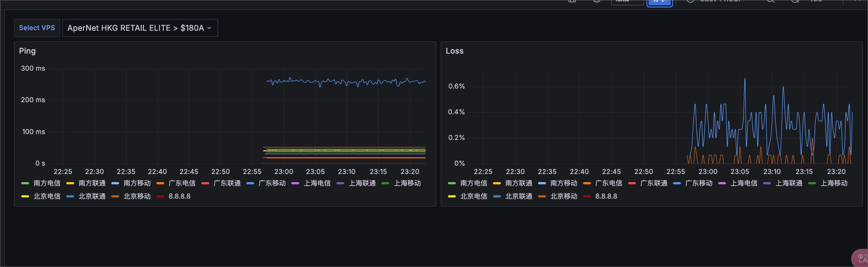Toggle 南方移动 series in Ping legend
Screen dimensions: 868x267
pos(137,183)
